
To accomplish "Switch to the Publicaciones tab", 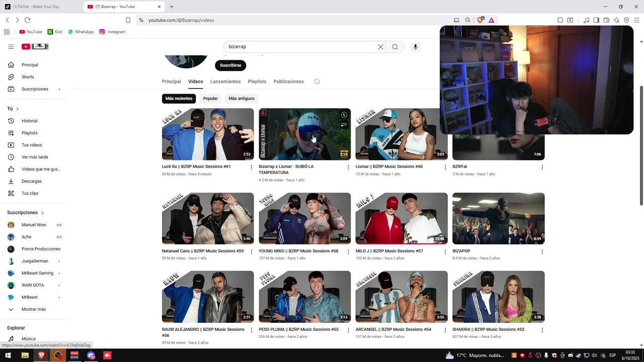I will tap(289, 81).
